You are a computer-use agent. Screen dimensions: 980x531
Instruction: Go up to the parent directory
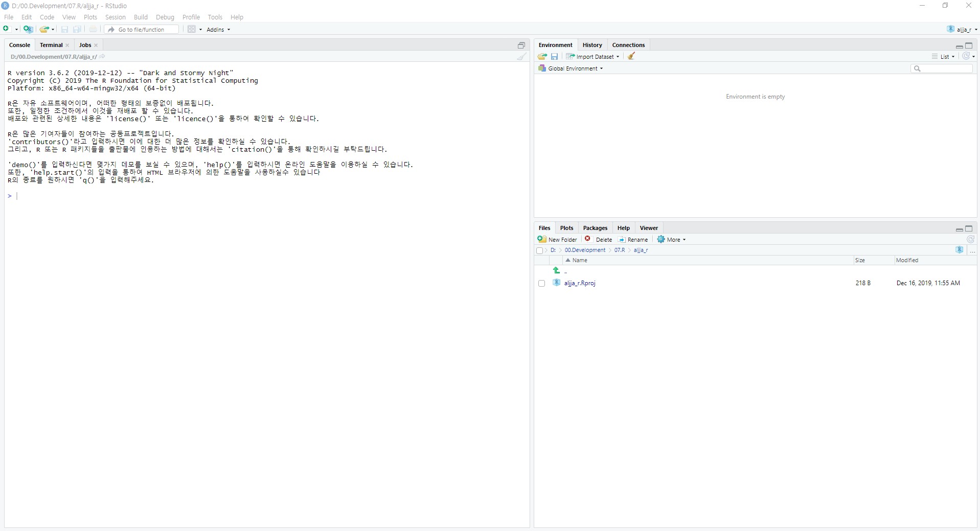pyautogui.click(x=557, y=270)
